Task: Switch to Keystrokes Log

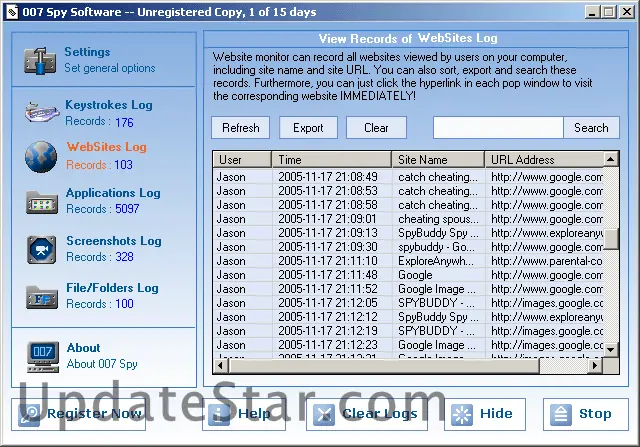Action: click(x=109, y=105)
